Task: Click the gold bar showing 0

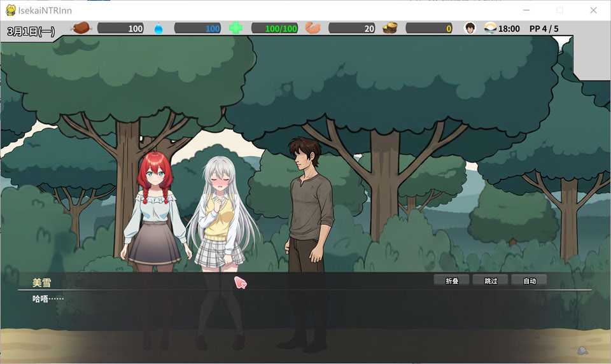Action: pos(429,29)
